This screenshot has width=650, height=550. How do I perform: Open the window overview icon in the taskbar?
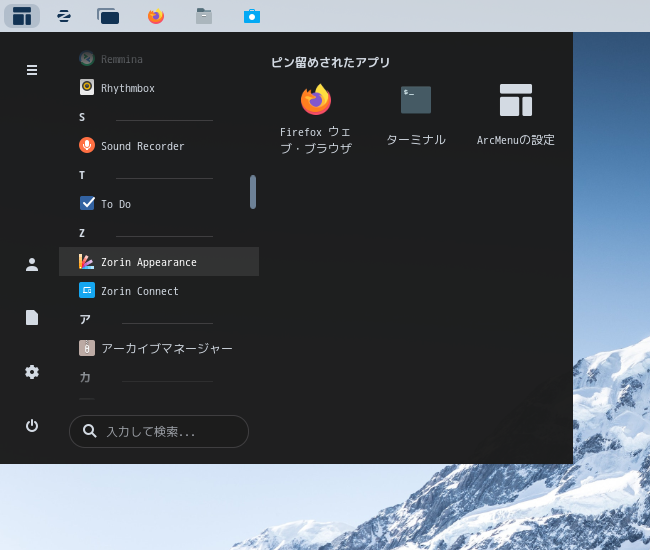108,16
